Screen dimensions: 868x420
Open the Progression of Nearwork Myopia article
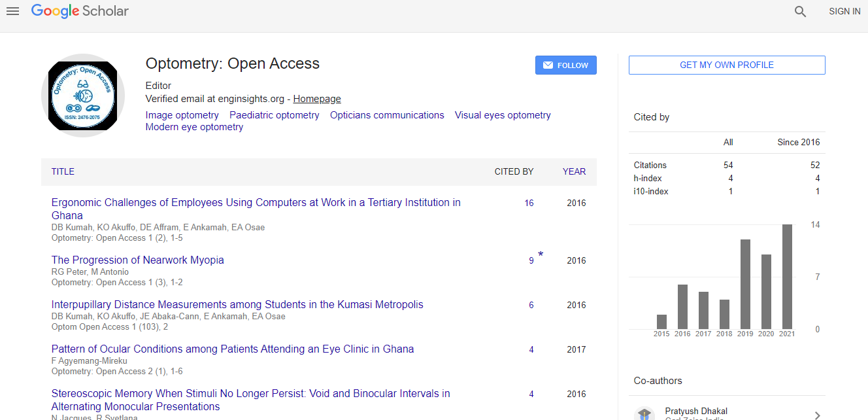click(137, 260)
